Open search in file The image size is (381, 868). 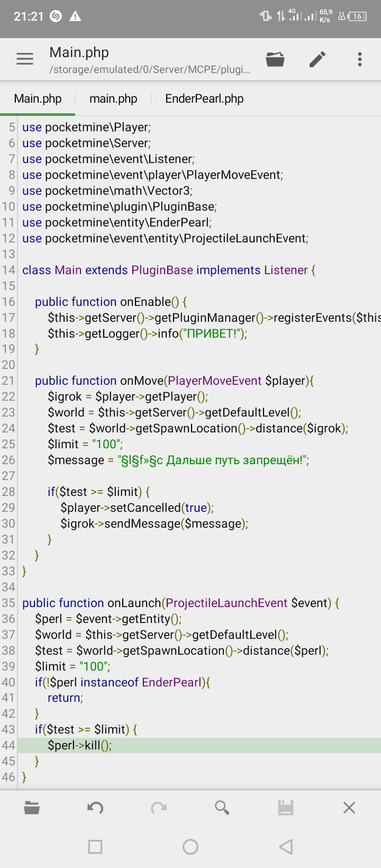tap(222, 808)
